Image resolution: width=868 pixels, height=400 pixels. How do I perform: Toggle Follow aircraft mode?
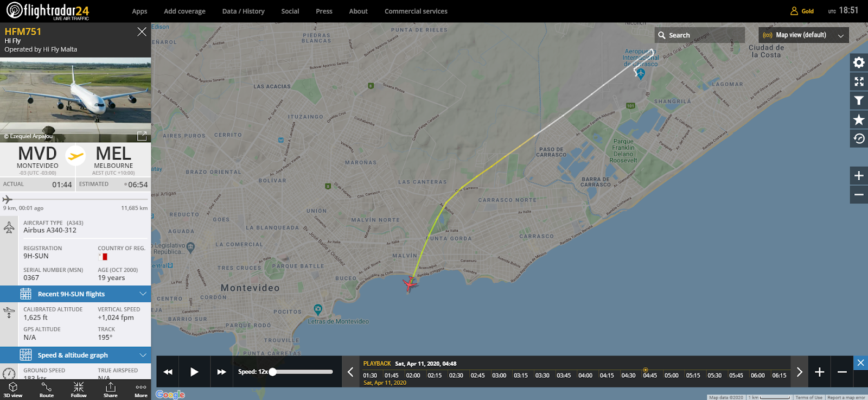tap(79, 390)
